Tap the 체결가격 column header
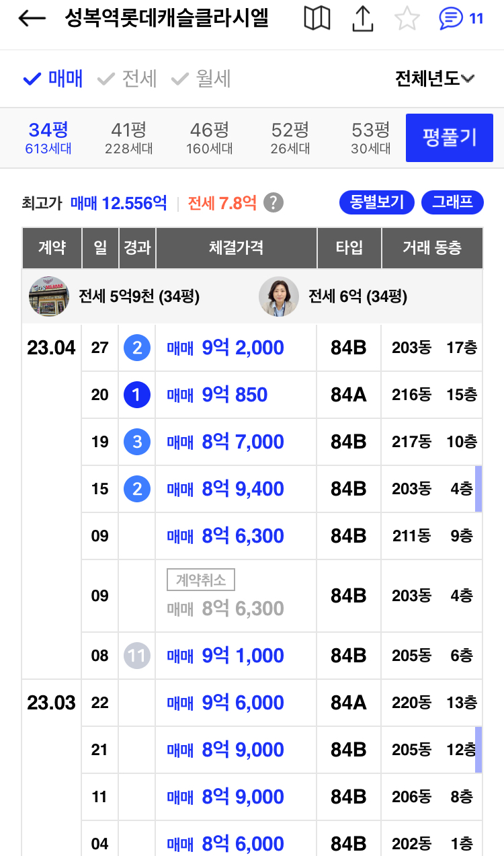The image size is (504, 856). pos(237,248)
